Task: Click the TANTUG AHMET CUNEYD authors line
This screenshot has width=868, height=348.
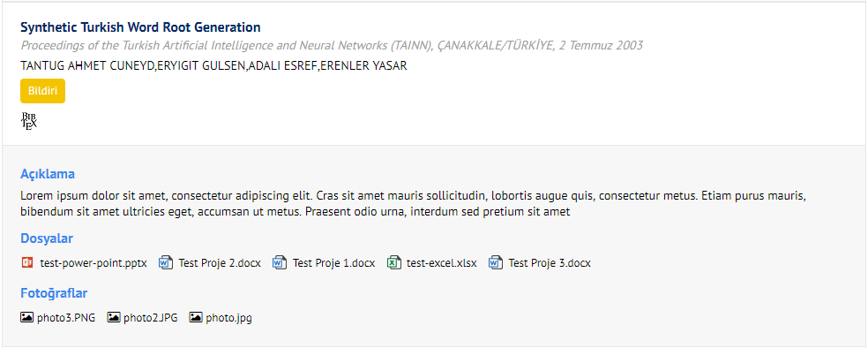Action: click(213, 66)
